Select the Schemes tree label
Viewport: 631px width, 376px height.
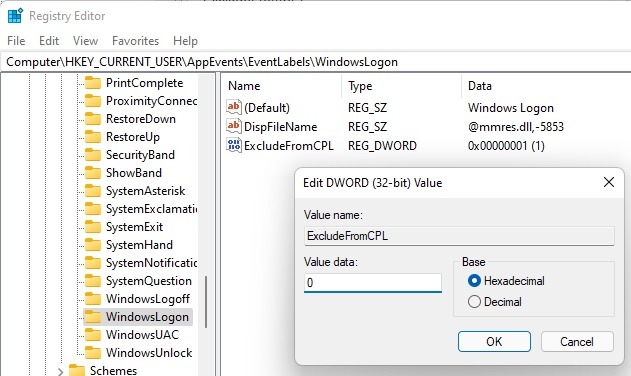[x=113, y=370]
